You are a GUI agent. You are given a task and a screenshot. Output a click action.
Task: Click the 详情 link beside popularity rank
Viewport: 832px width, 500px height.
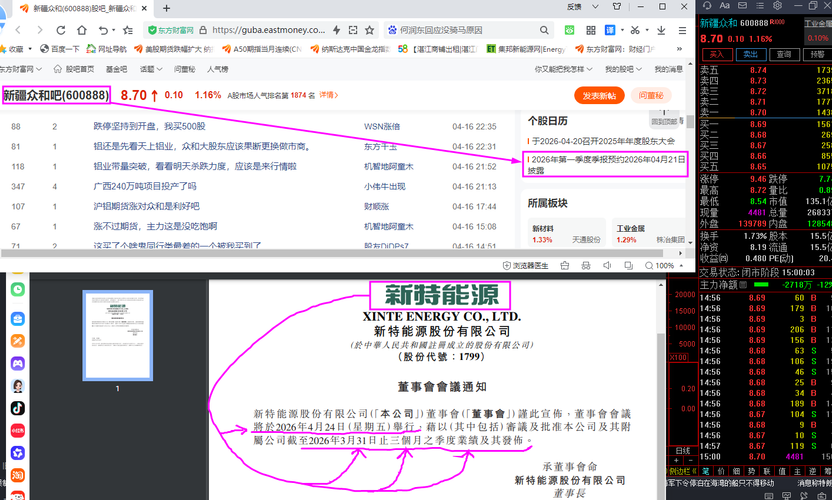[328, 95]
